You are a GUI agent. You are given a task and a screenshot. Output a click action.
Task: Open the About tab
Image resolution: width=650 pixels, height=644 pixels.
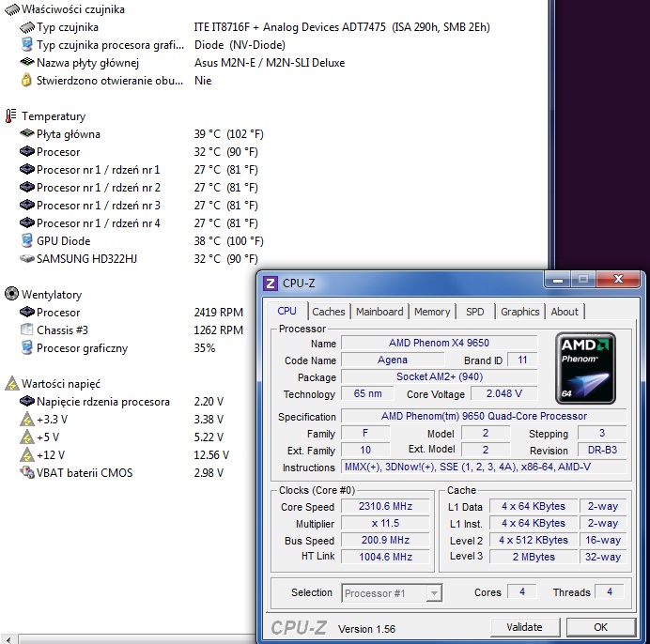coord(565,312)
